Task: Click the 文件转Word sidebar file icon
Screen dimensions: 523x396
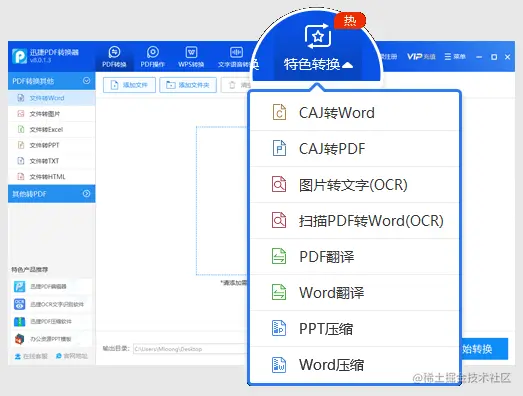Action: 21,98
